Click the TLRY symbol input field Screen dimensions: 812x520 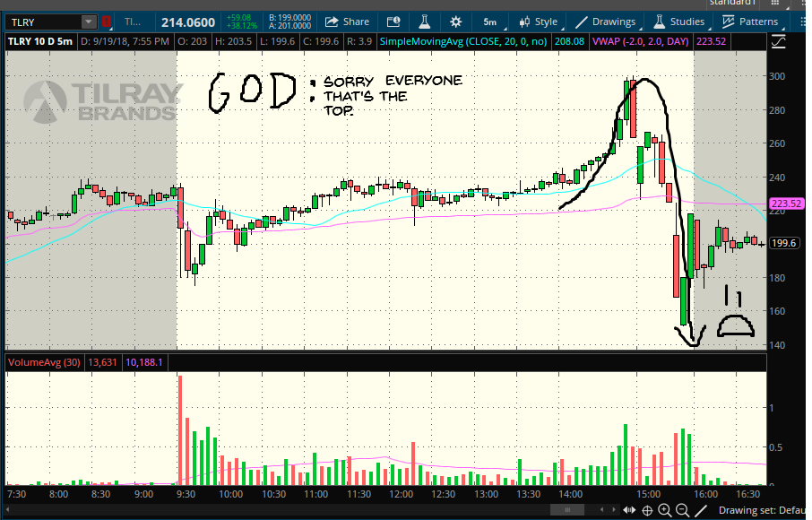[x=44, y=22]
